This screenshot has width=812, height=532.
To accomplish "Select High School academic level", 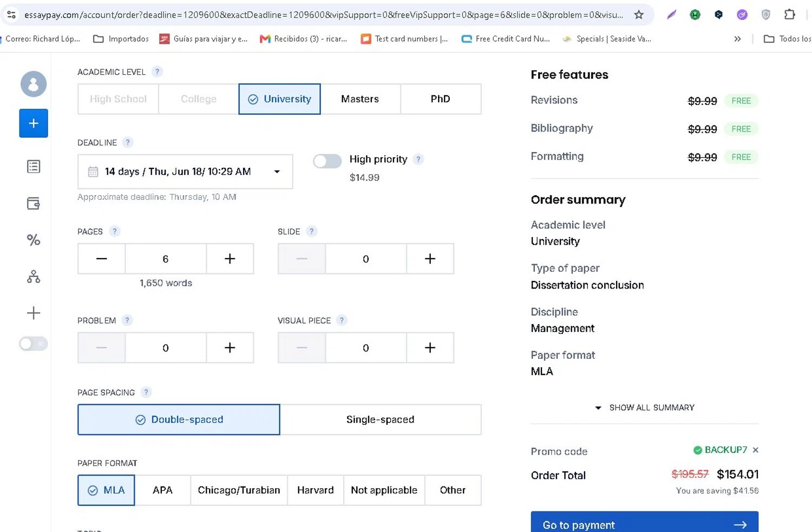I will [118, 99].
